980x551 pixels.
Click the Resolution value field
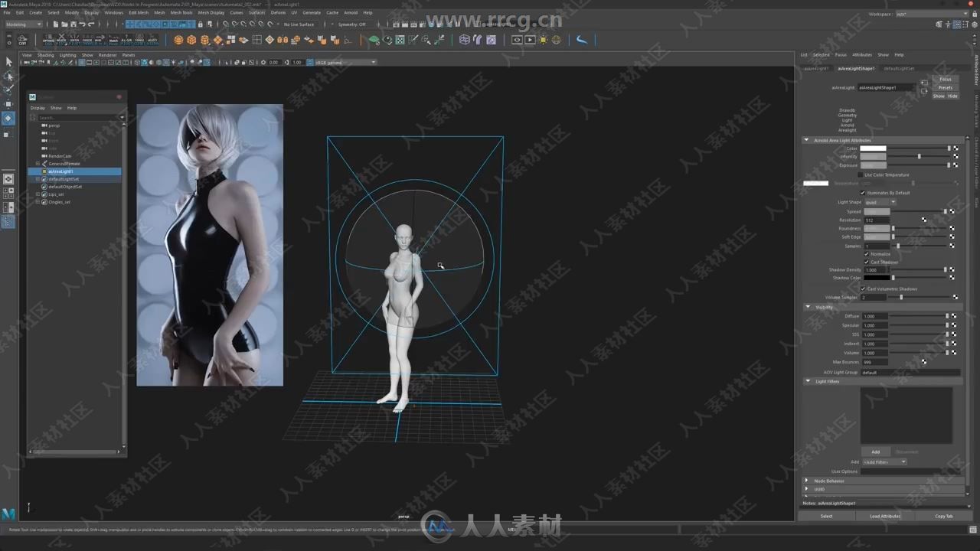tap(877, 220)
